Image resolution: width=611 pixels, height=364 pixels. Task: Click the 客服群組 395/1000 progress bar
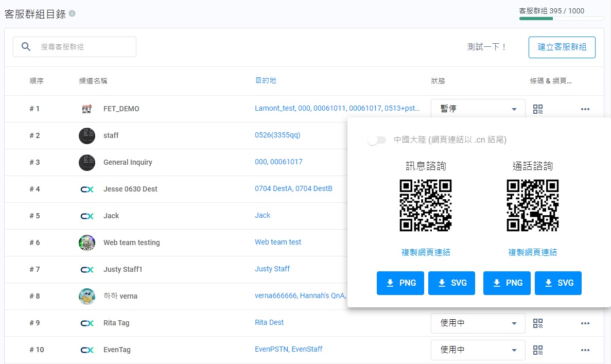point(561,19)
